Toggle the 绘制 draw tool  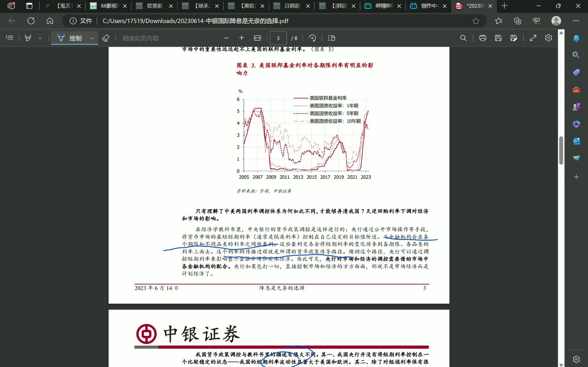[x=70, y=38]
